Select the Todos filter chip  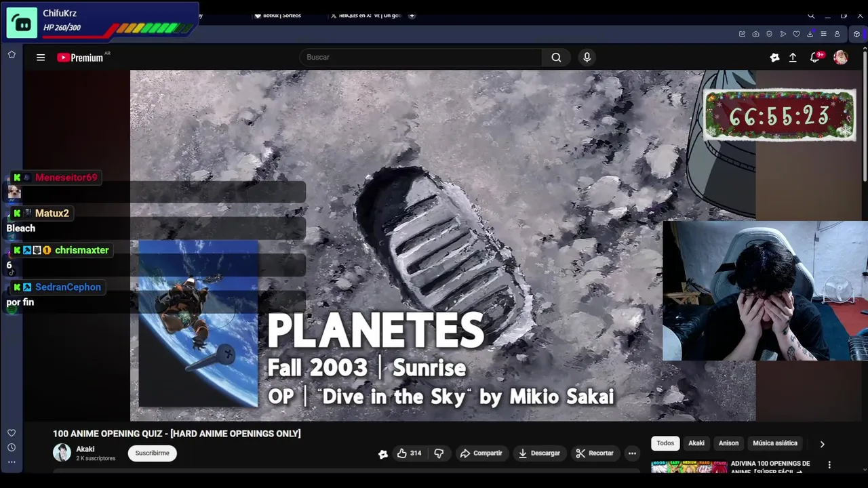coord(665,443)
